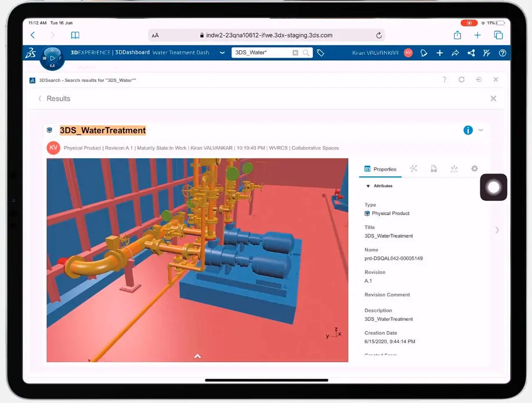
Task: Open the settings gear tab in panel
Action: [474, 168]
